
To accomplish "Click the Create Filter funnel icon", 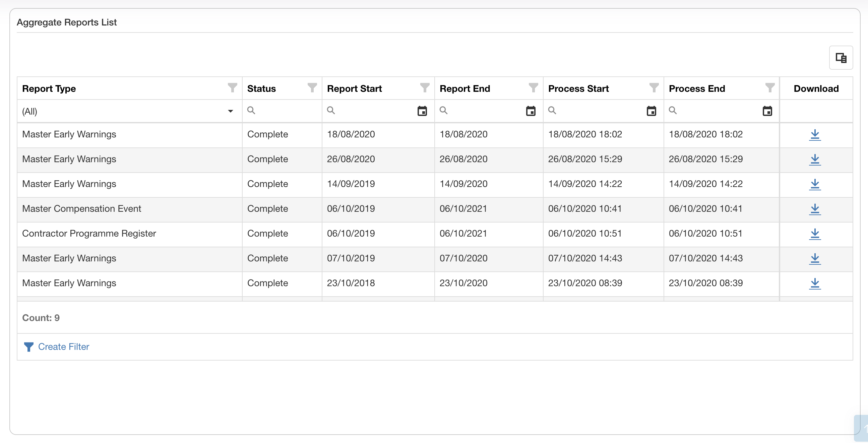I will tap(28, 346).
